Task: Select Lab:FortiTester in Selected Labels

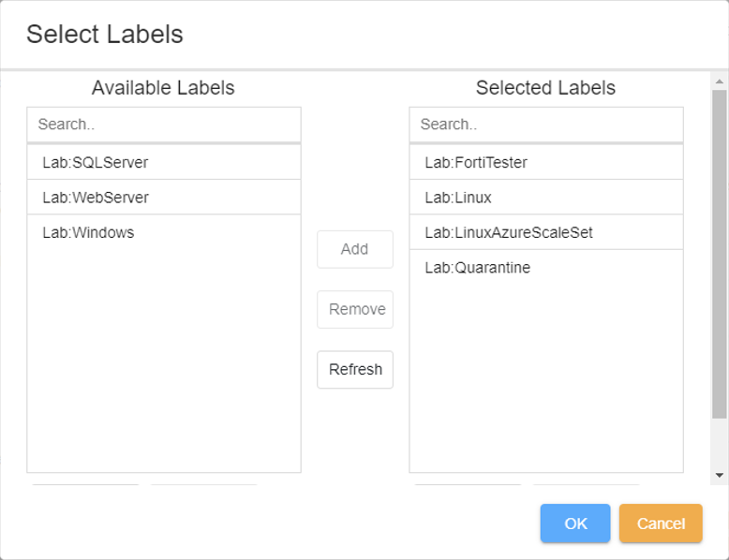Action: point(476,162)
